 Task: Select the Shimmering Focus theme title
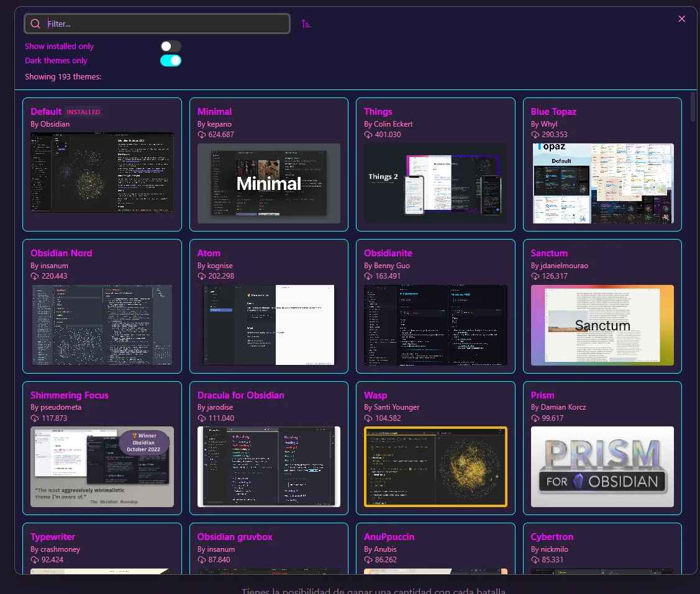[x=69, y=395]
